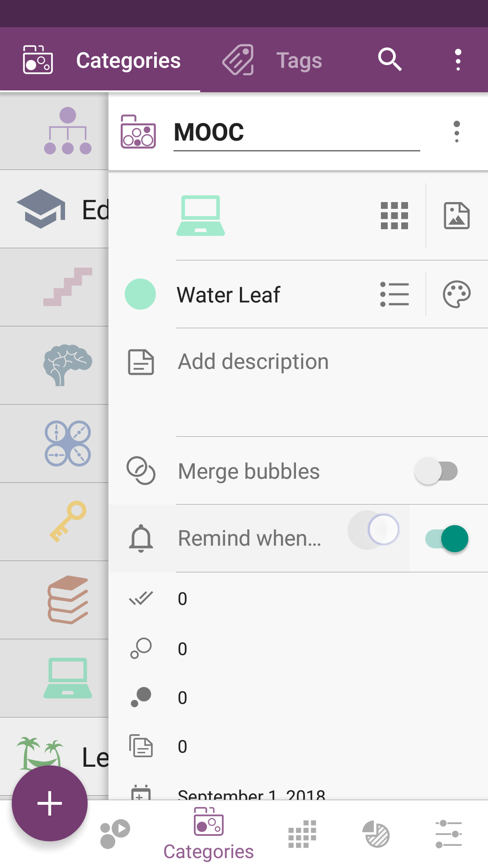
Task: Open the color palette picker
Action: (x=456, y=294)
